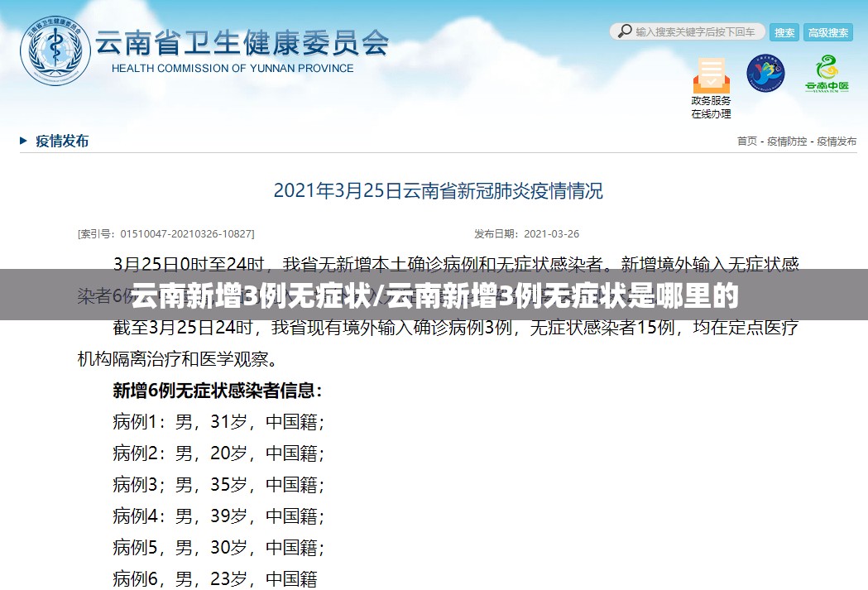The image size is (868, 590).
Task: Open 疫情发布 breadcrumb link at right
Action: point(837,142)
